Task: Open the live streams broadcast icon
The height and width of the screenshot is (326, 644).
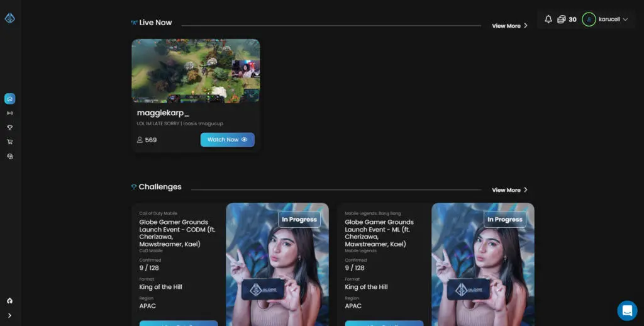Action: (10, 113)
